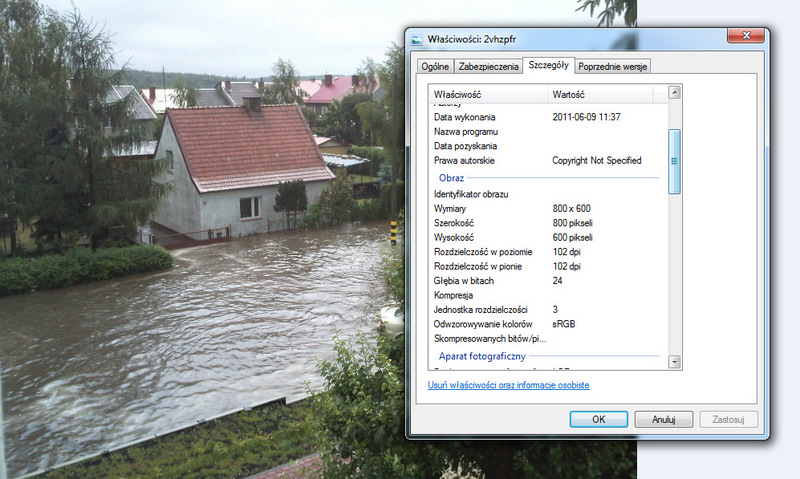
Task: Click the image icon in the dialog title bar
Action: [417, 39]
